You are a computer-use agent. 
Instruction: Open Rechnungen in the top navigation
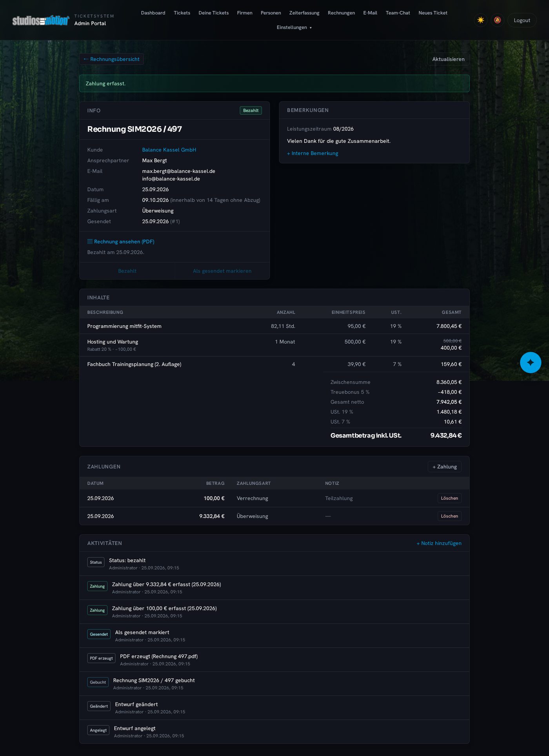[341, 13]
